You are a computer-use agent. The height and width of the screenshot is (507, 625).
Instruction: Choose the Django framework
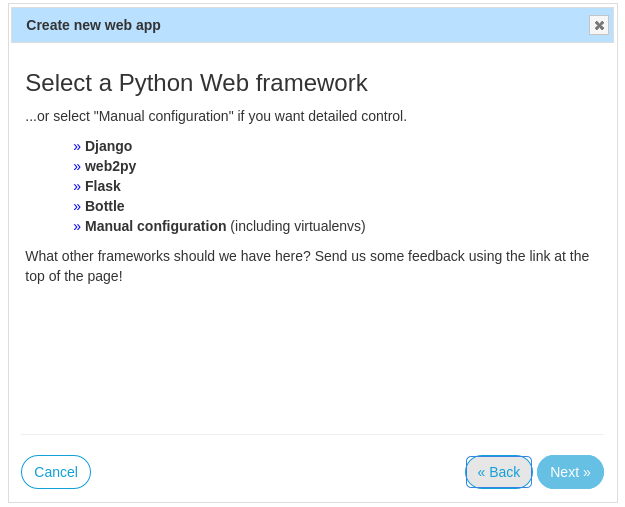click(x=108, y=146)
